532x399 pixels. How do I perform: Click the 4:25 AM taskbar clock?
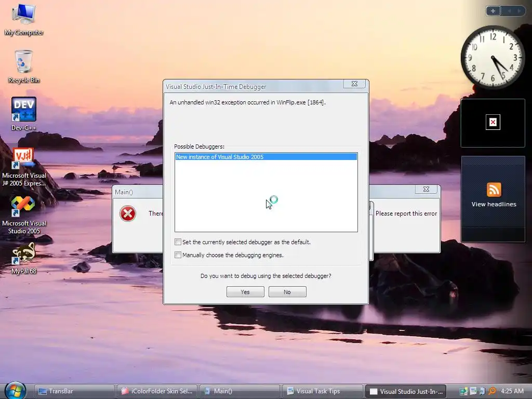click(x=512, y=391)
